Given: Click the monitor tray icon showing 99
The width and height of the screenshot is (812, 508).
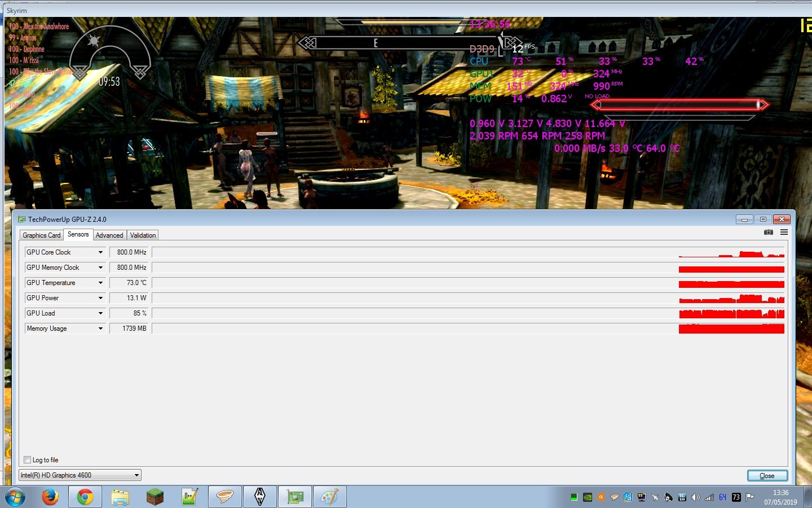Looking at the screenshot, I should [x=642, y=497].
